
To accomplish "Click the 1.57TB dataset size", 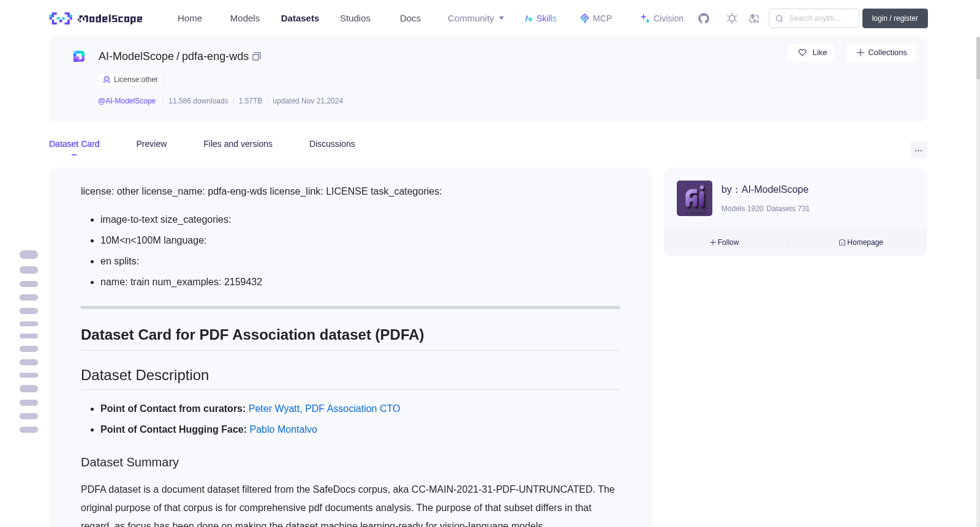I will pos(251,101).
